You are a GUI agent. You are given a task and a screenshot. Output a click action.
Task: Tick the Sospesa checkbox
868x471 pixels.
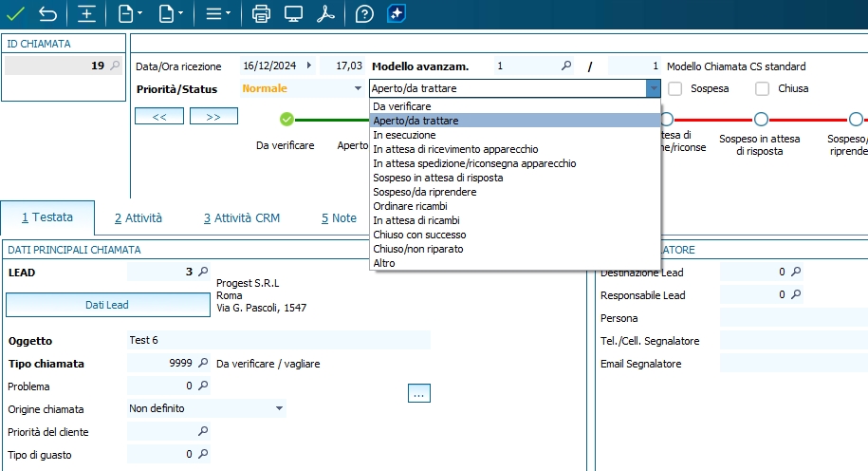click(x=674, y=88)
